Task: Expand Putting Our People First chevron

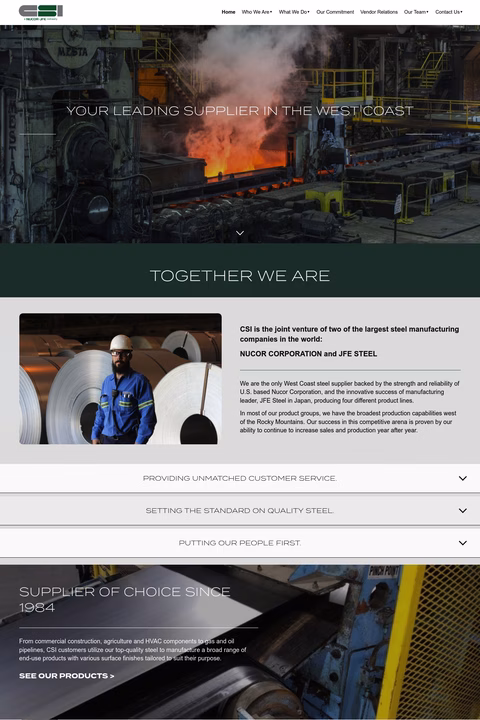Action: pos(463,542)
